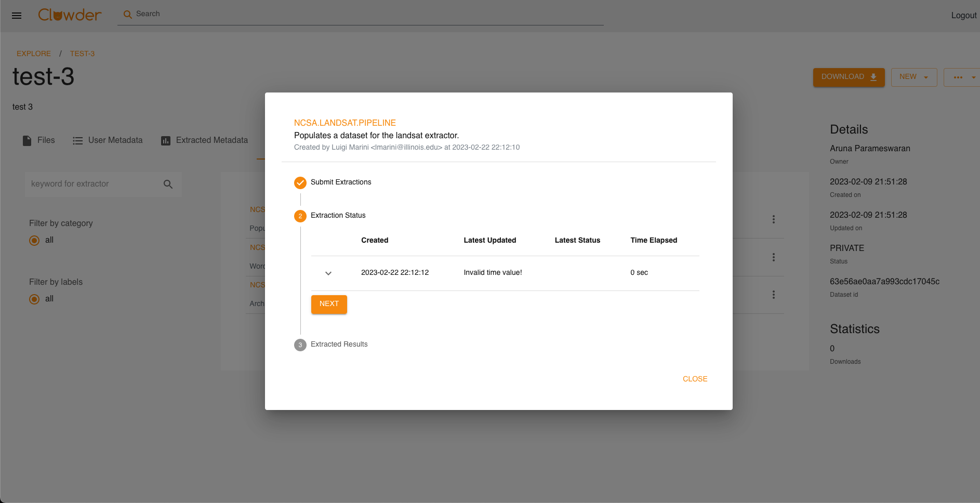Click the Created column header
Screen dimensions: 980x503
point(375,240)
